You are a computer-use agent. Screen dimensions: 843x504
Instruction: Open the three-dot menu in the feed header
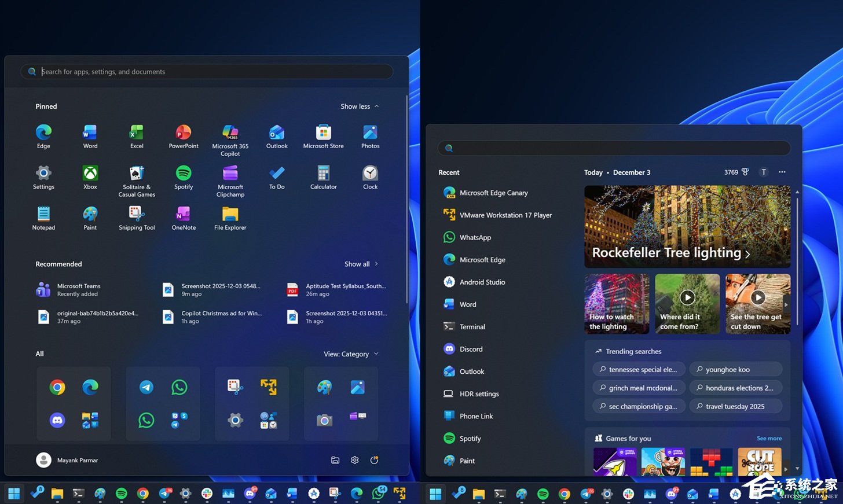[x=782, y=172]
